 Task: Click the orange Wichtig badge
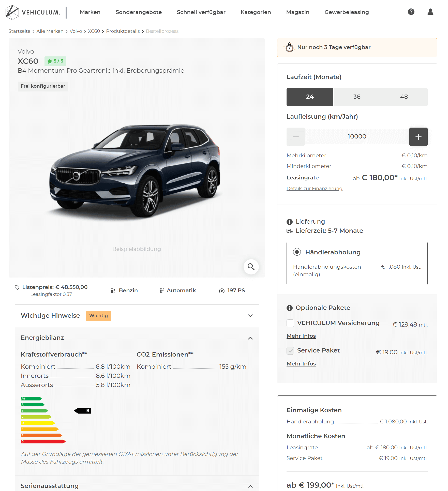click(98, 316)
